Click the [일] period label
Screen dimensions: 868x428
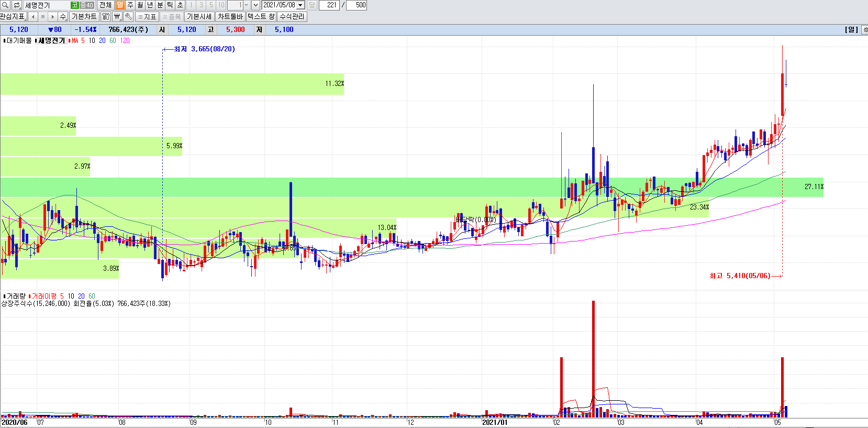tap(851, 30)
